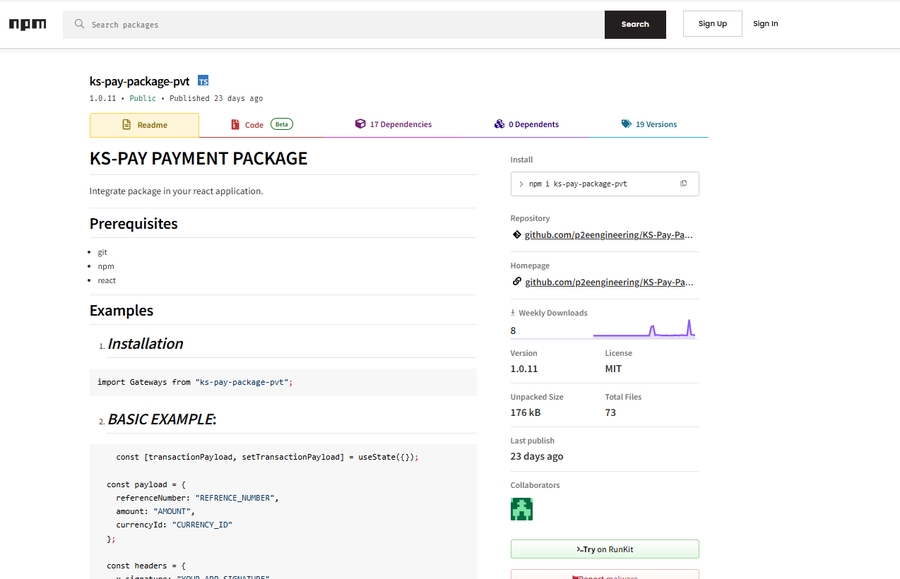Switch to the Readme tab
The width and height of the screenshot is (900, 579).
144,125
